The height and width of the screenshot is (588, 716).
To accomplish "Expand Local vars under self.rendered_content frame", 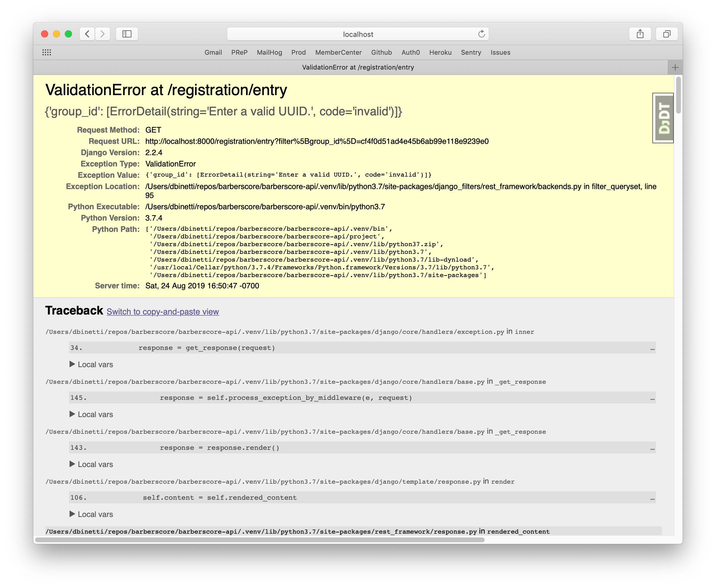I will (92, 514).
